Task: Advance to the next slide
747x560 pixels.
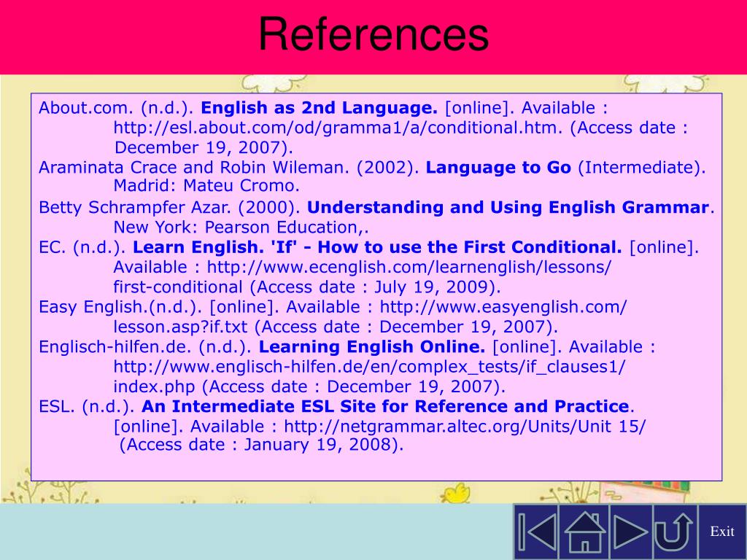Action: (x=630, y=532)
